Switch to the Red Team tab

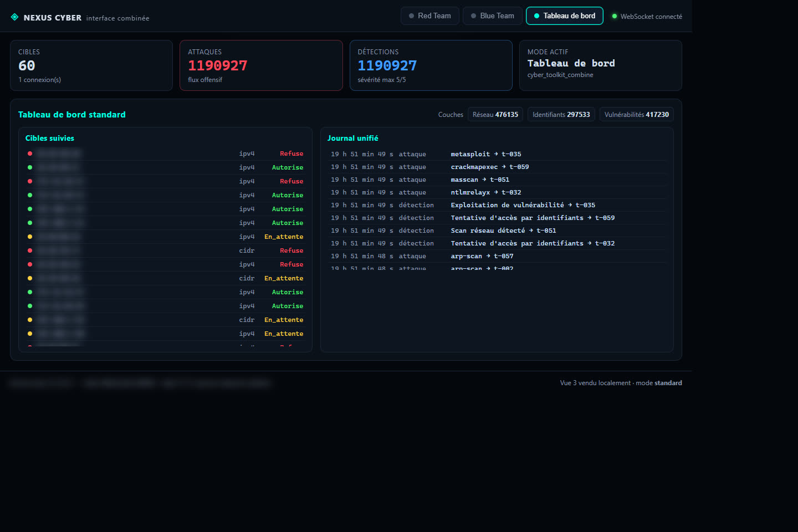point(429,16)
